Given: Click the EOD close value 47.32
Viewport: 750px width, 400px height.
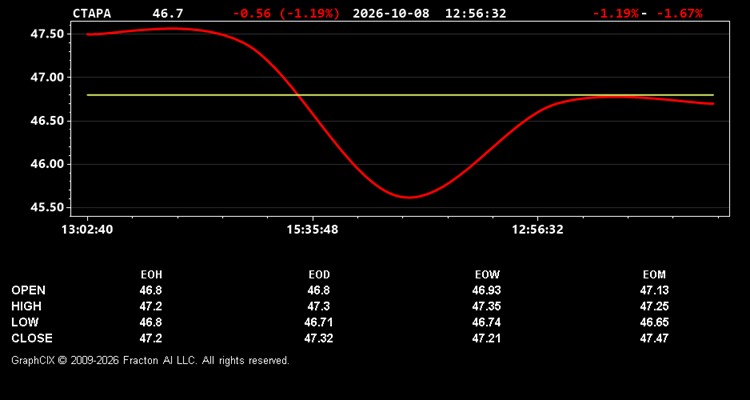Looking at the screenshot, I should click(319, 338).
